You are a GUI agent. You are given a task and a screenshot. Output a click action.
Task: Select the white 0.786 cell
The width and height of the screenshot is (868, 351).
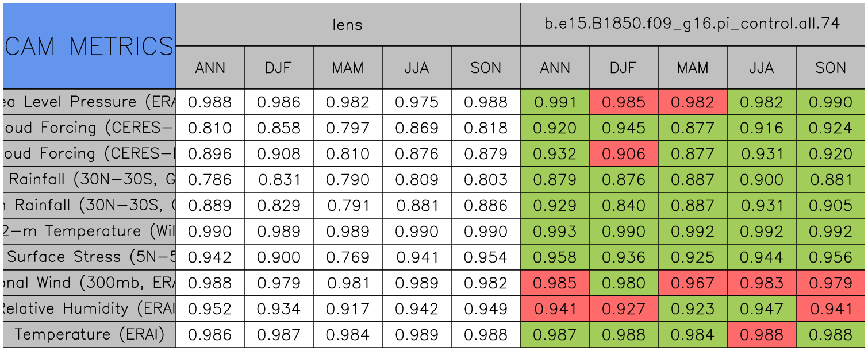pos(210,180)
